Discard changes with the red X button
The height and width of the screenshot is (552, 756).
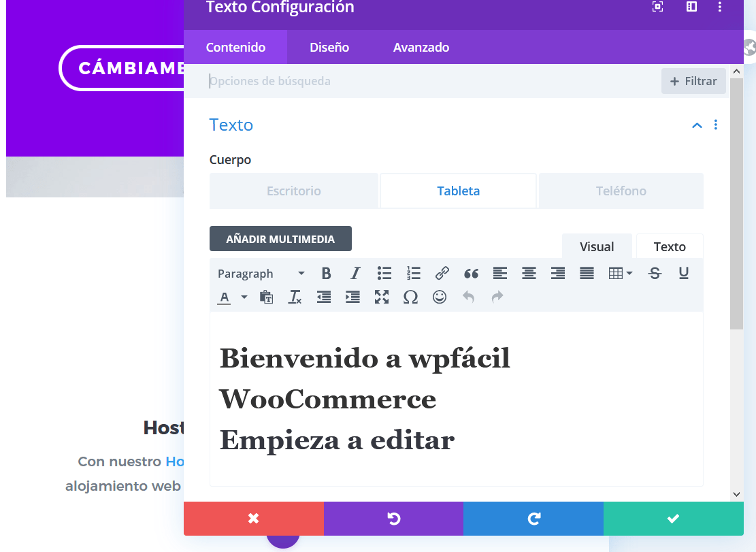(254, 518)
